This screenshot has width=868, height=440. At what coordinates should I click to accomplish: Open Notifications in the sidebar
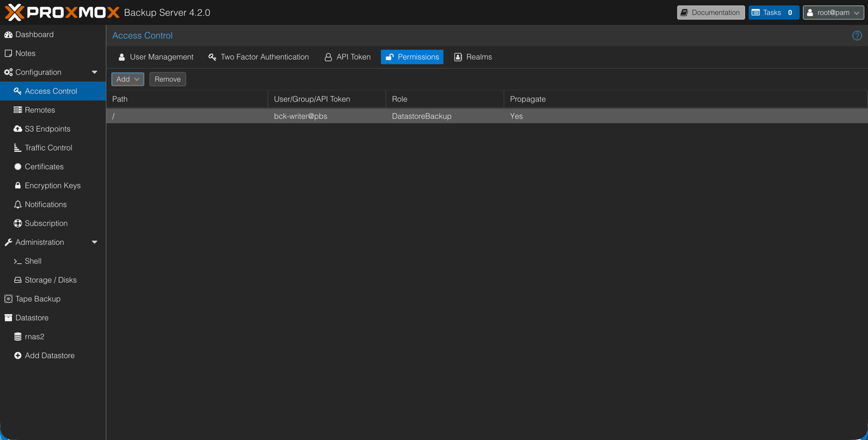click(x=53, y=204)
